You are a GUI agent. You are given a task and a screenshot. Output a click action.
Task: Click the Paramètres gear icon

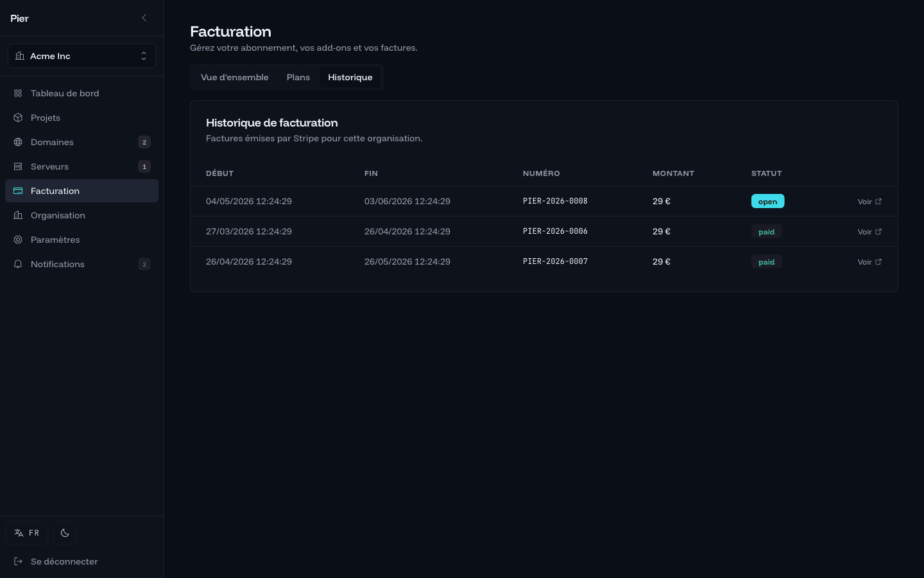tap(18, 240)
